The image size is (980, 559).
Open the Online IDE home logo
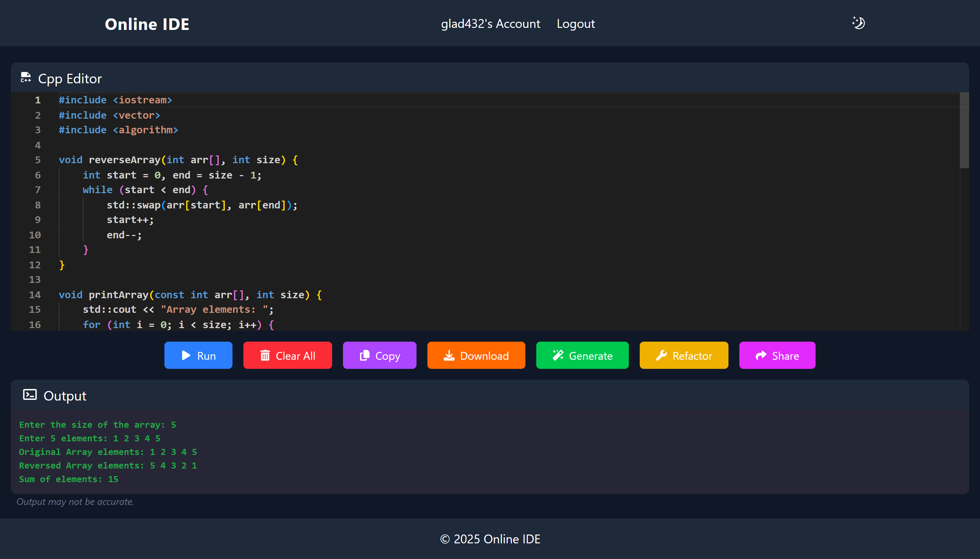(x=147, y=24)
